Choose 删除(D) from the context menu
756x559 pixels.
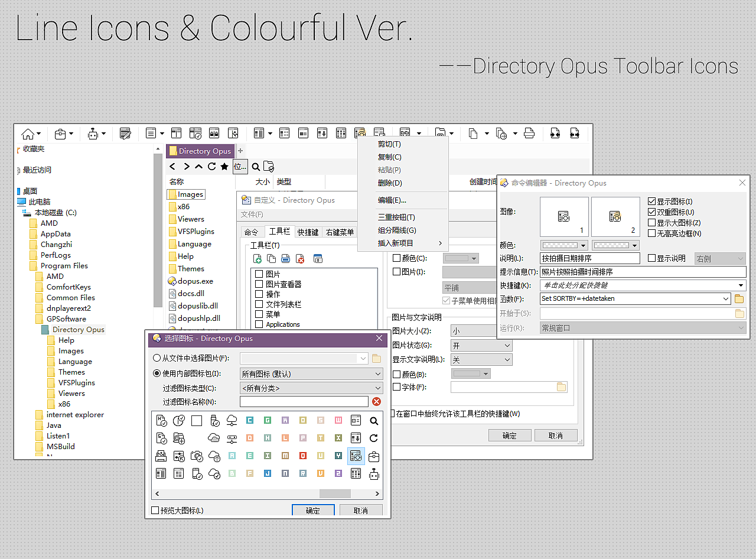(390, 183)
